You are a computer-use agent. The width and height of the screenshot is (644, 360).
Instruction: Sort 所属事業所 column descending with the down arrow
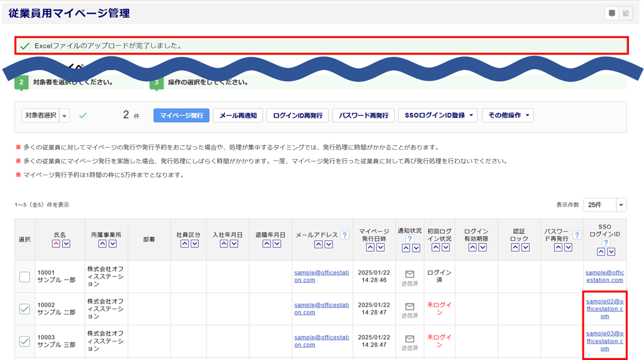[113, 244]
